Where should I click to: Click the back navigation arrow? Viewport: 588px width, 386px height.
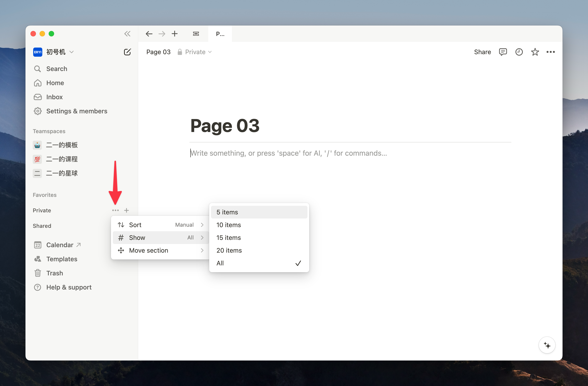(149, 34)
